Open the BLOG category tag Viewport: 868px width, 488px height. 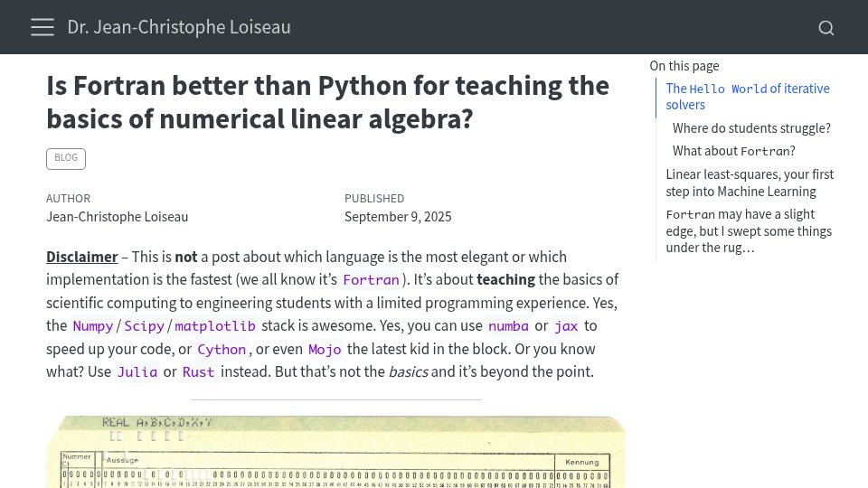(66, 158)
